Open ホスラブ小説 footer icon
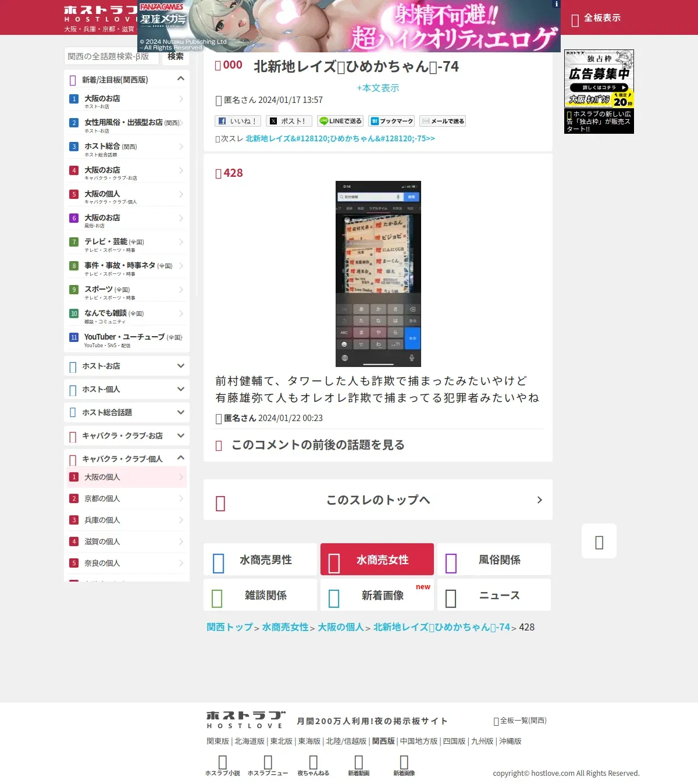The height and width of the screenshot is (784, 698). pyautogui.click(x=222, y=765)
